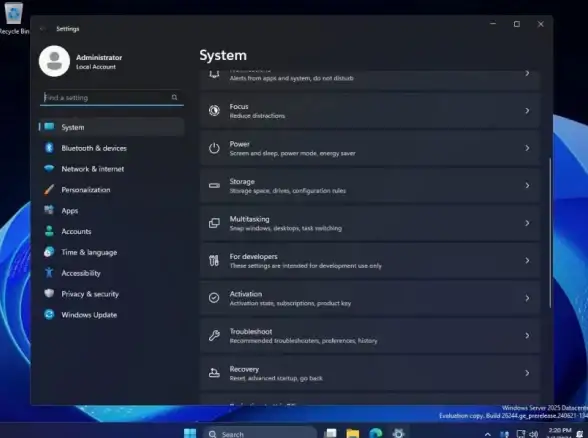Open the Recycle Bin desktop icon
This screenshot has height=438, width=588.
click(x=14, y=18)
